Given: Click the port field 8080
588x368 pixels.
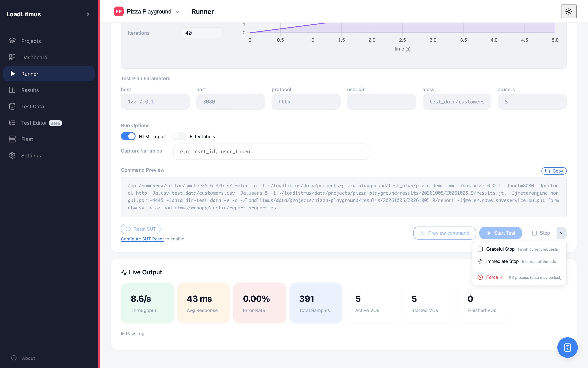Looking at the screenshot, I should [x=231, y=102].
